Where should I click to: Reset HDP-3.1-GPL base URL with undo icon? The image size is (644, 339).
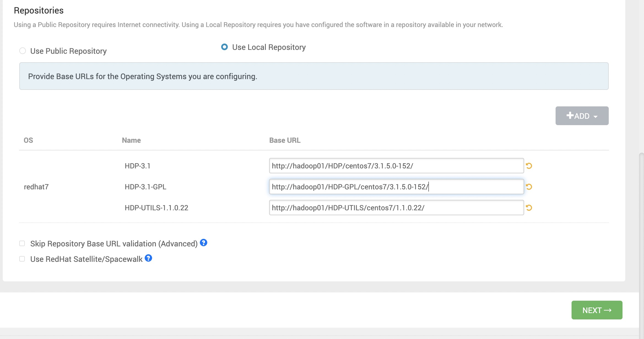click(x=529, y=187)
